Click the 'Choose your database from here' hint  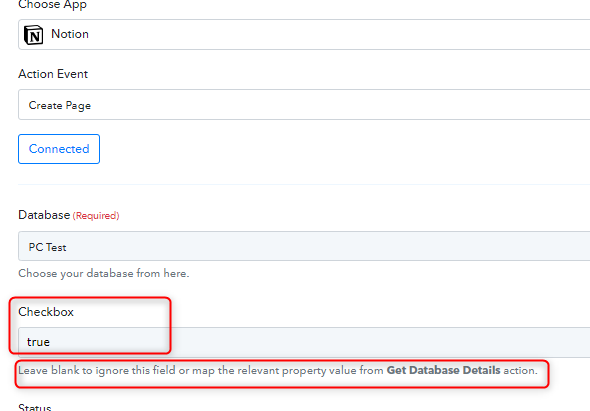tap(103, 273)
